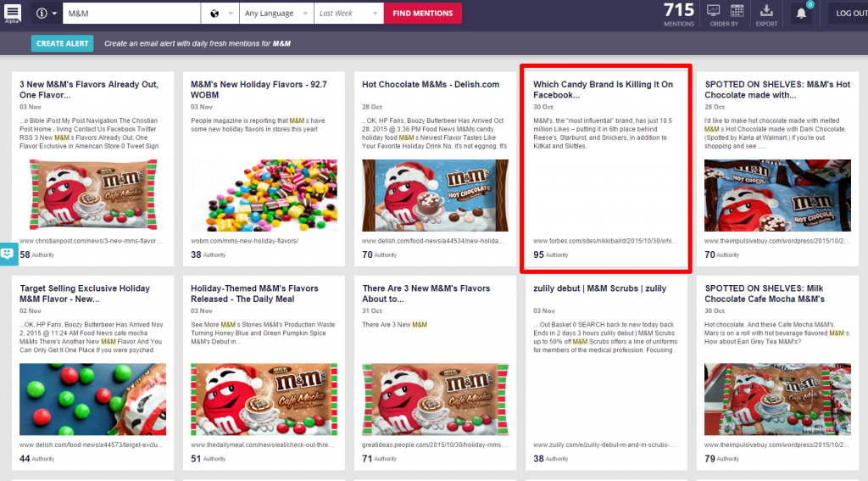Image resolution: width=868 pixels, height=481 pixels.
Task: Click the blue Hot Chocolate bags image in theimpulsivebuy card
Action: click(777, 195)
